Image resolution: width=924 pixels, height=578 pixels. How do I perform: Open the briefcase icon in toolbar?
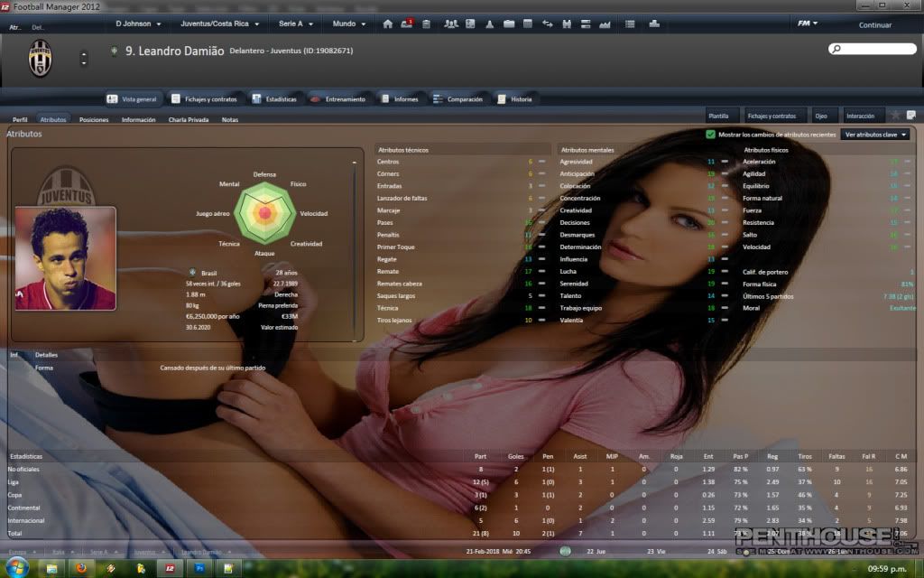tap(509, 24)
